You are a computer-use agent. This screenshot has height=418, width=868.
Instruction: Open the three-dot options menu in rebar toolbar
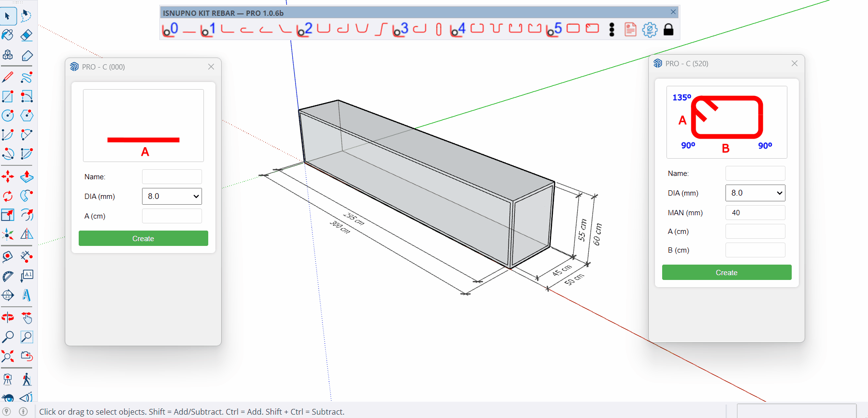[x=612, y=30]
